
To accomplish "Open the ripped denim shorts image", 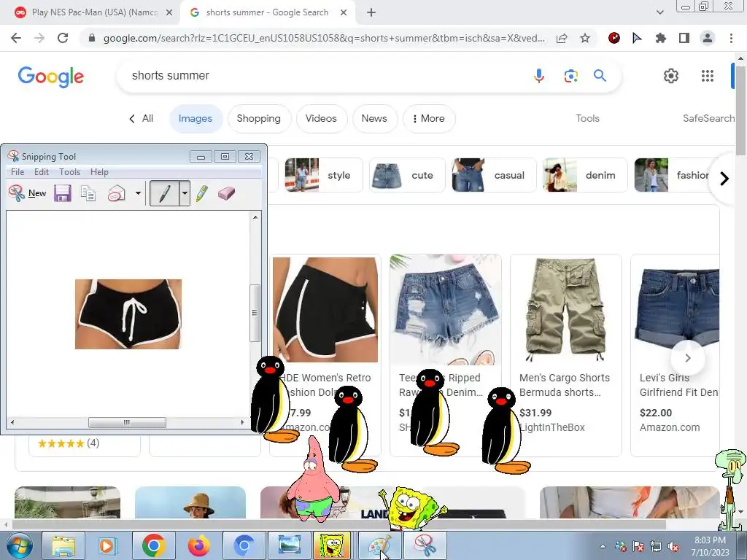I will pyautogui.click(x=446, y=310).
